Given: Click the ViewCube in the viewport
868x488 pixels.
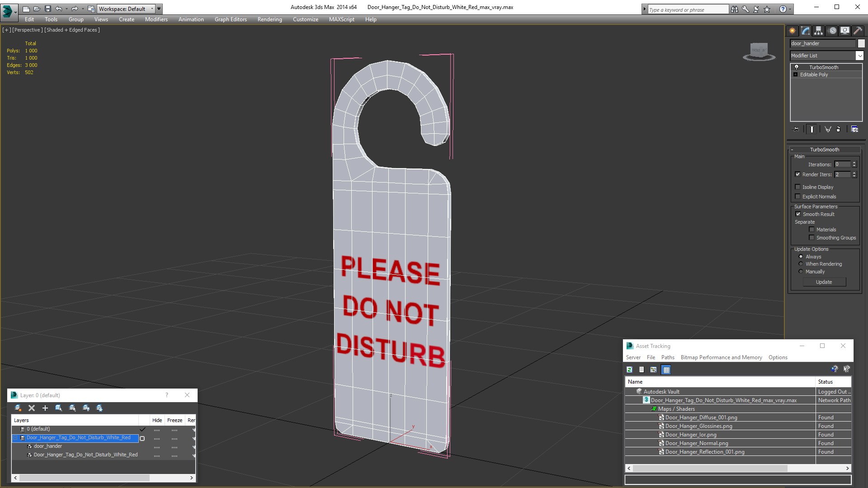Looking at the screenshot, I should coord(759,51).
